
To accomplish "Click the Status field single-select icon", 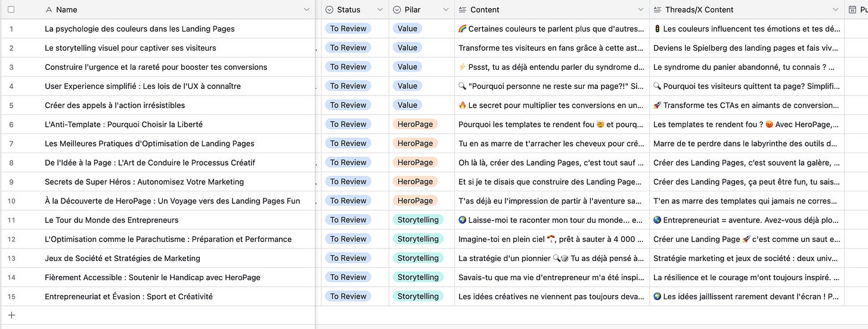I will [x=329, y=10].
